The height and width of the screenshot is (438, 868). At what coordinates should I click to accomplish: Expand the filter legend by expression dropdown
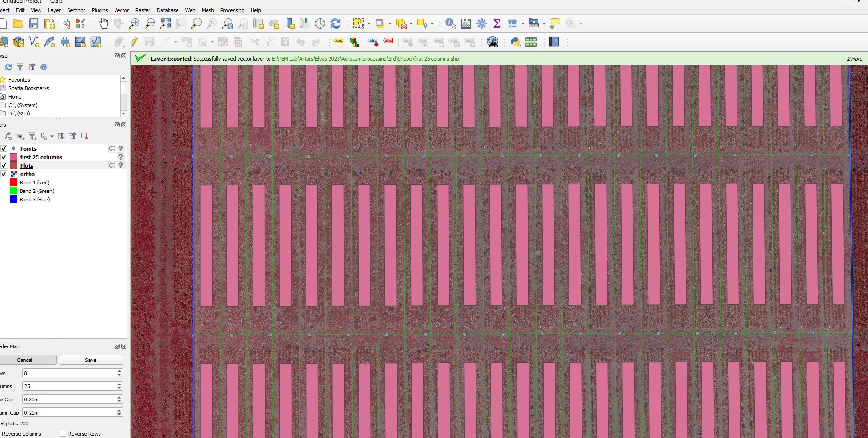click(52, 136)
